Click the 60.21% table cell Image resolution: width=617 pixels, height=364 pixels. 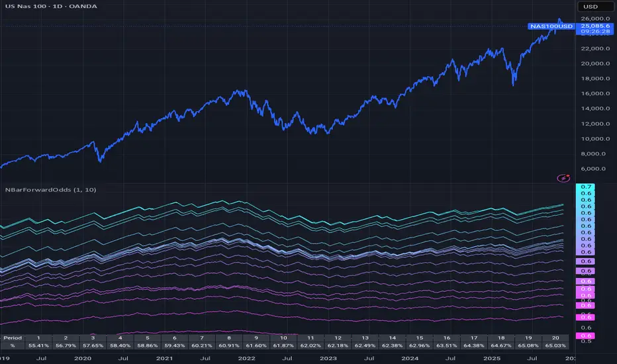point(202,345)
